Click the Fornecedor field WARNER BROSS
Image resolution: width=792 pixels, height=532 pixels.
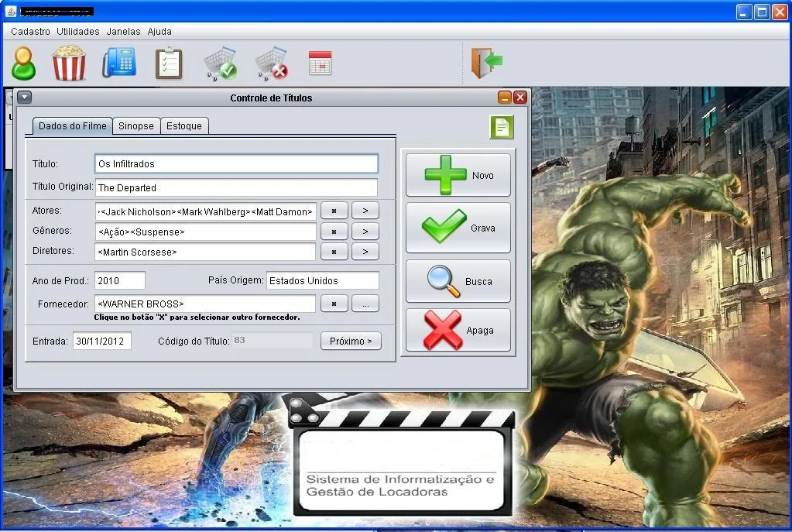click(205, 304)
